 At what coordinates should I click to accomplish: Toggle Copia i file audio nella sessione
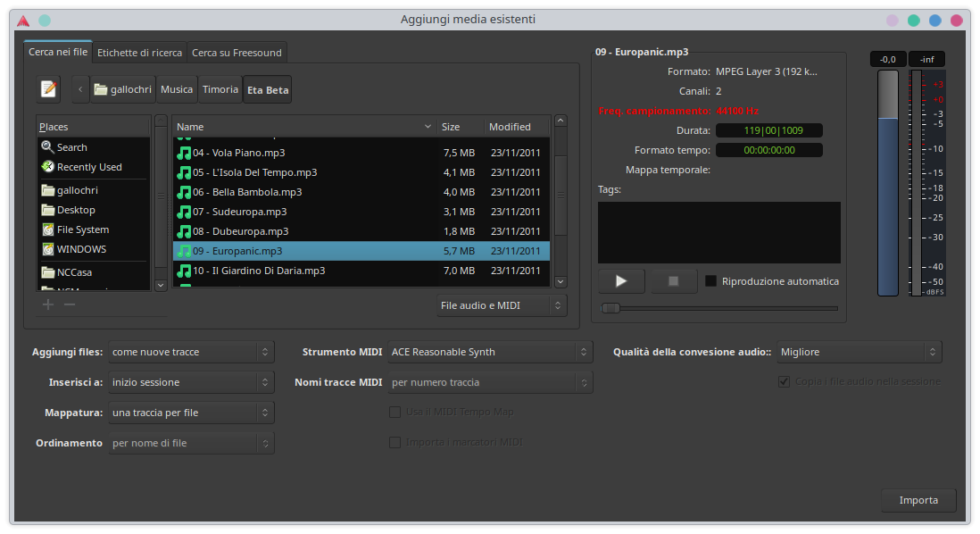[x=785, y=381]
